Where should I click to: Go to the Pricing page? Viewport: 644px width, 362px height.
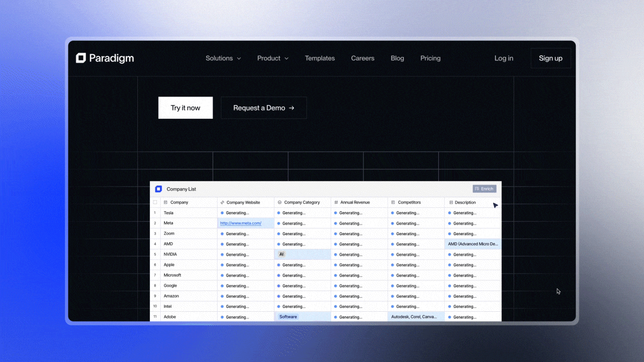point(430,58)
